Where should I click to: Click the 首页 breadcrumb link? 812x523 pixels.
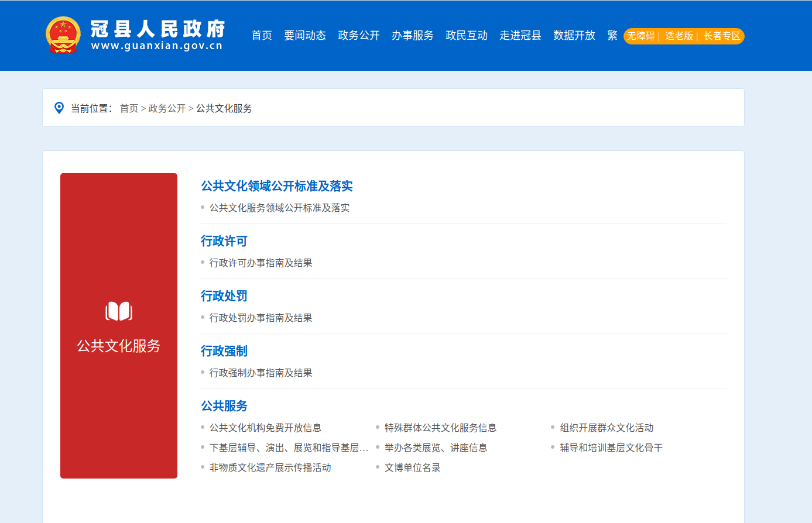tap(129, 108)
